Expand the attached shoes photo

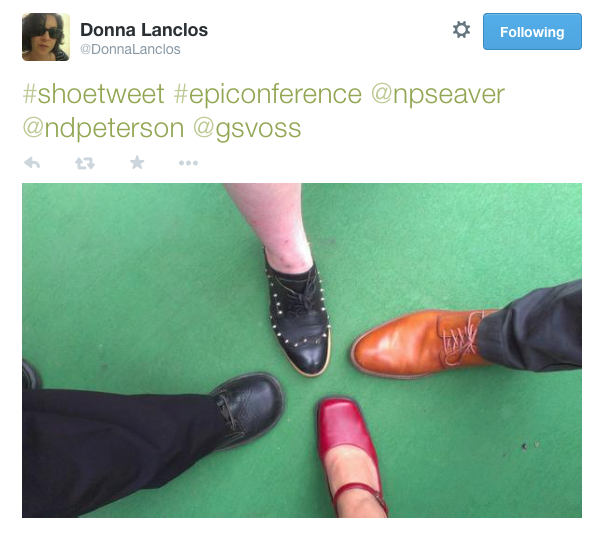point(302,350)
